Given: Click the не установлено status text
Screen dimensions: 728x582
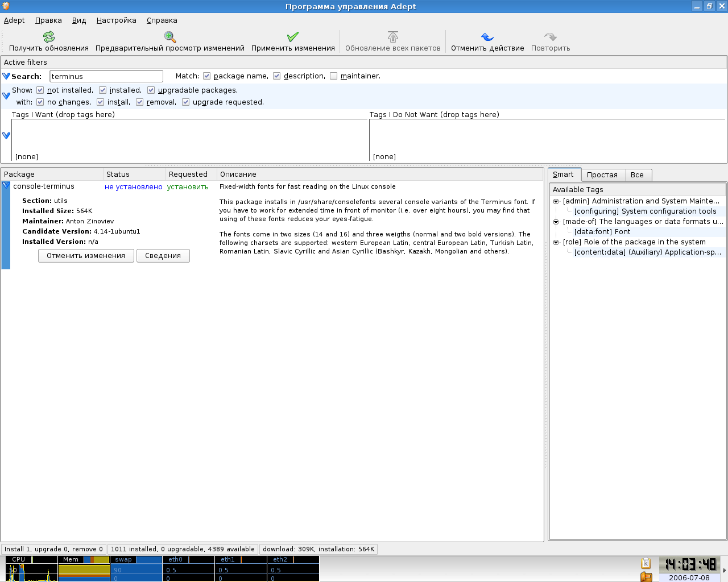Looking at the screenshot, I should point(134,187).
